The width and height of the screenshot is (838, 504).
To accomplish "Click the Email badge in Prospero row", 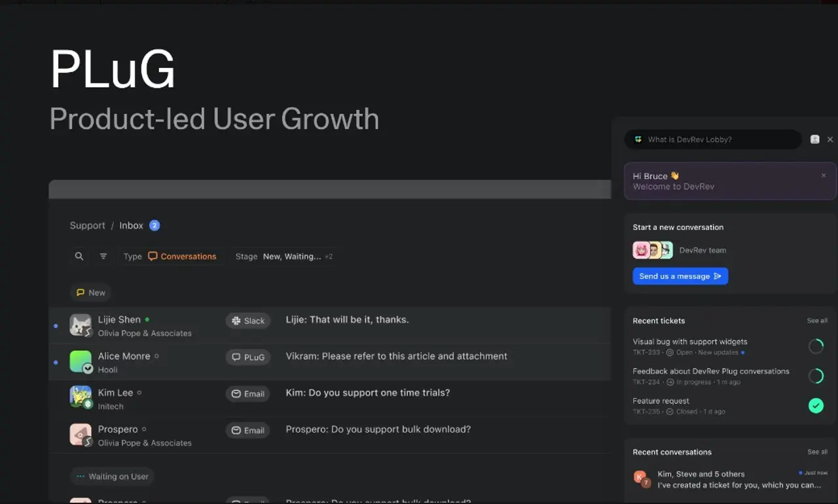I will coord(248,431).
